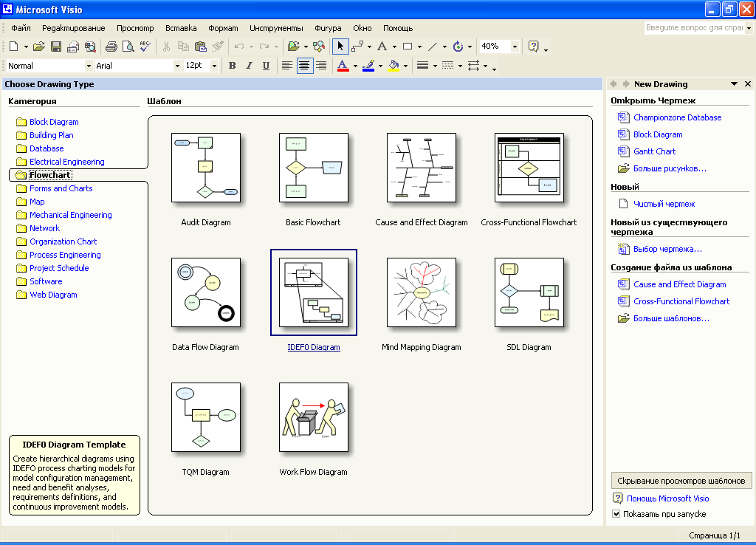Close the New Drawing task pane

tap(748, 84)
